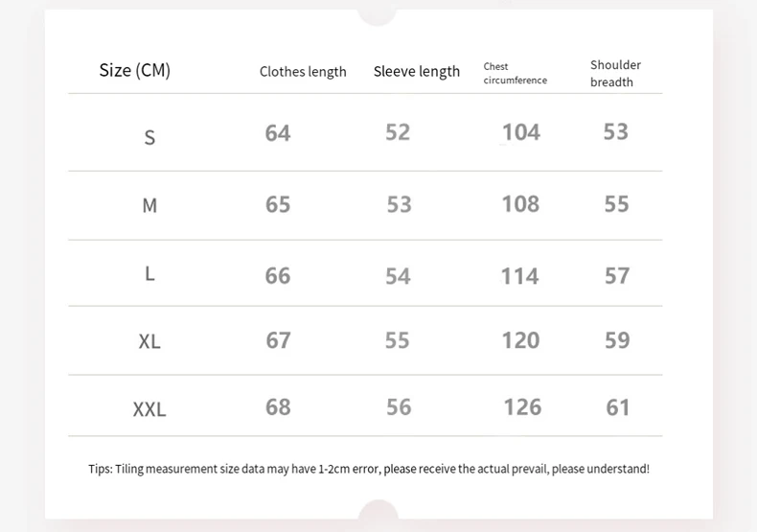
Task: Click shoulder breadth value 57 in L row
Action: [x=617, y=276]
